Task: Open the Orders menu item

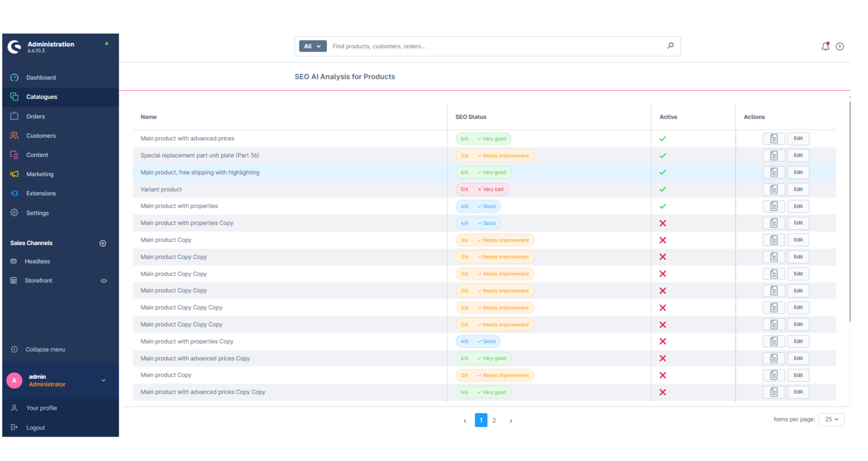Action: [x=61, y=116]
